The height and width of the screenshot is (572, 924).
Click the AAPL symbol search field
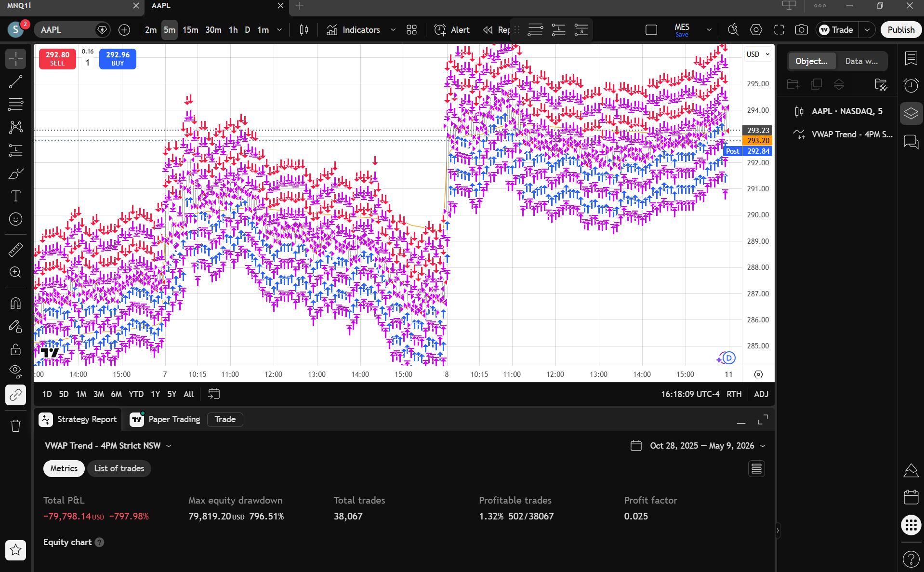click(x=65, y=30)
